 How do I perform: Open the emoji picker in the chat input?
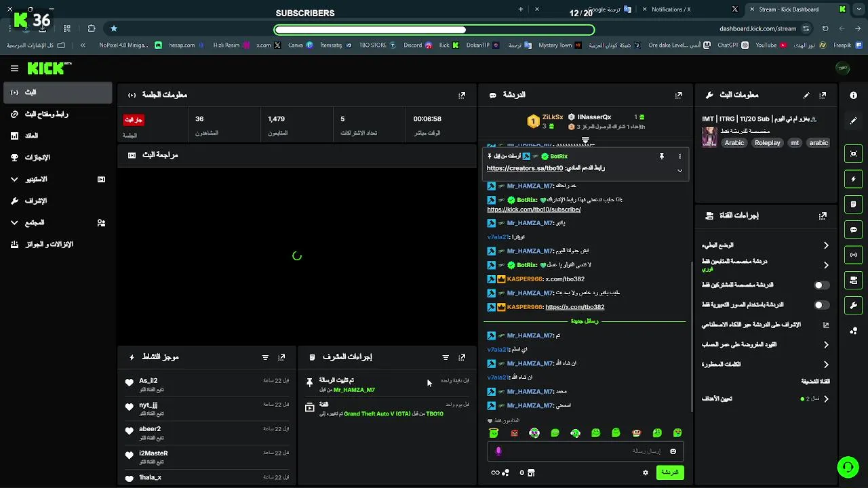click(673, 451)
